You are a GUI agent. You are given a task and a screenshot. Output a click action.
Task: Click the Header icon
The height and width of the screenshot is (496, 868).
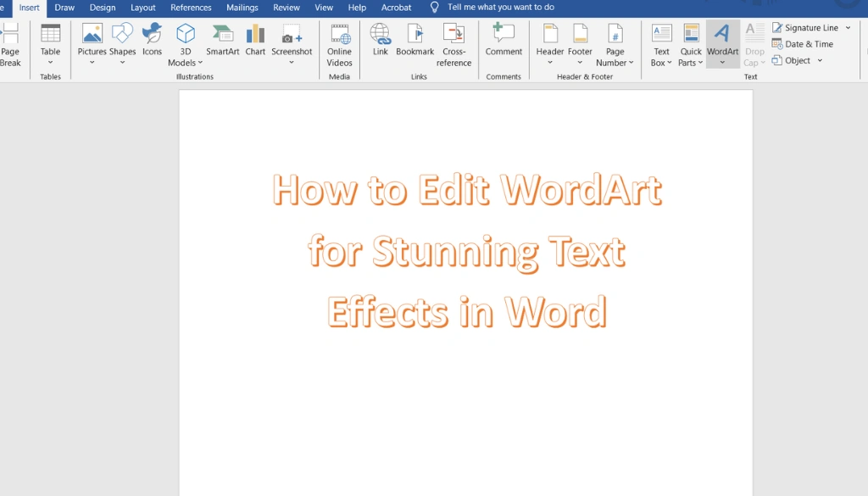550,33
